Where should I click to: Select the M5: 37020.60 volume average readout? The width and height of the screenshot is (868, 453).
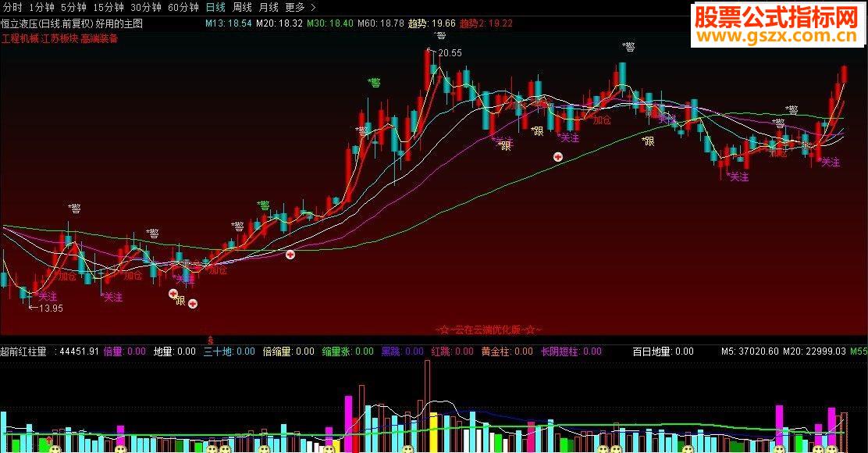(x=750, y=351)
